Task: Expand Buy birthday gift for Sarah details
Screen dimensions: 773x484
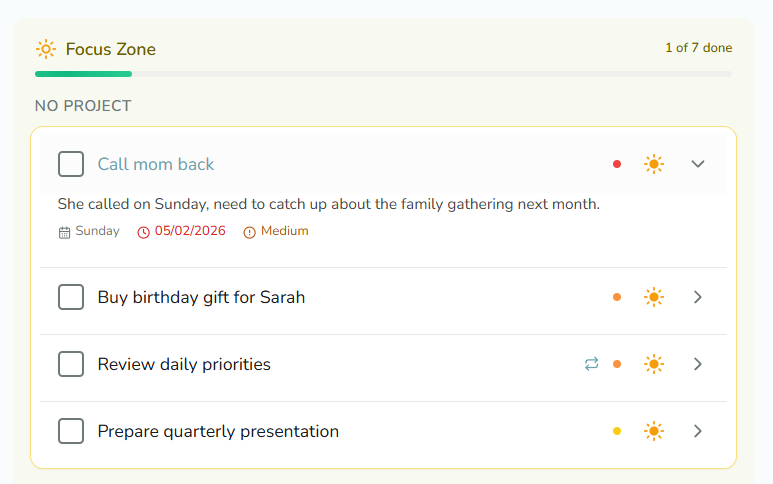Action: pos(698,297)
